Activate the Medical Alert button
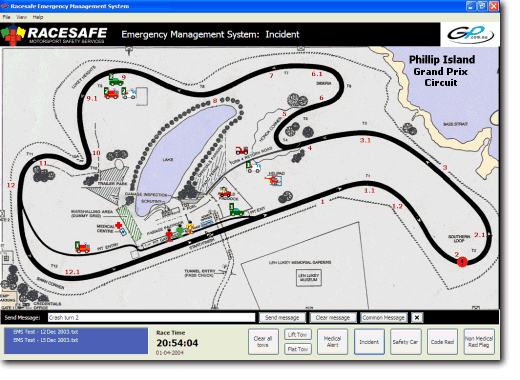Viewport: 520px width, 380px height. pyautogui.click(x=332, y=342)
